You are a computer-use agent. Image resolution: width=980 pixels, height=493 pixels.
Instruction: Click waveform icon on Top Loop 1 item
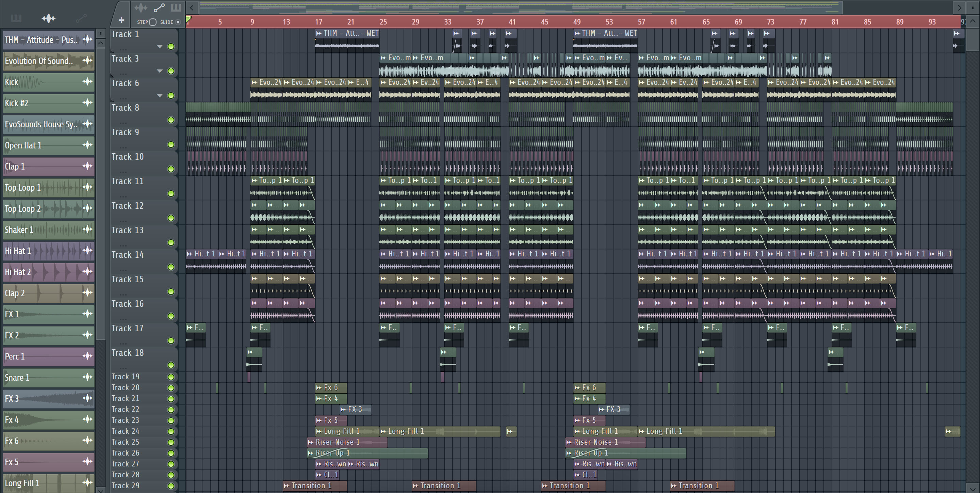pos(87,187)
